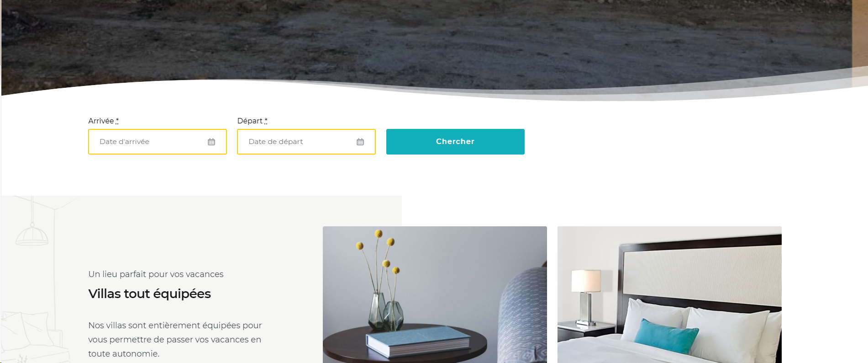Viewport: 868px width, 363px height.
Task: Click the Date d'arrivée input field
Action: pyautogui.click(x=158, y=142)
